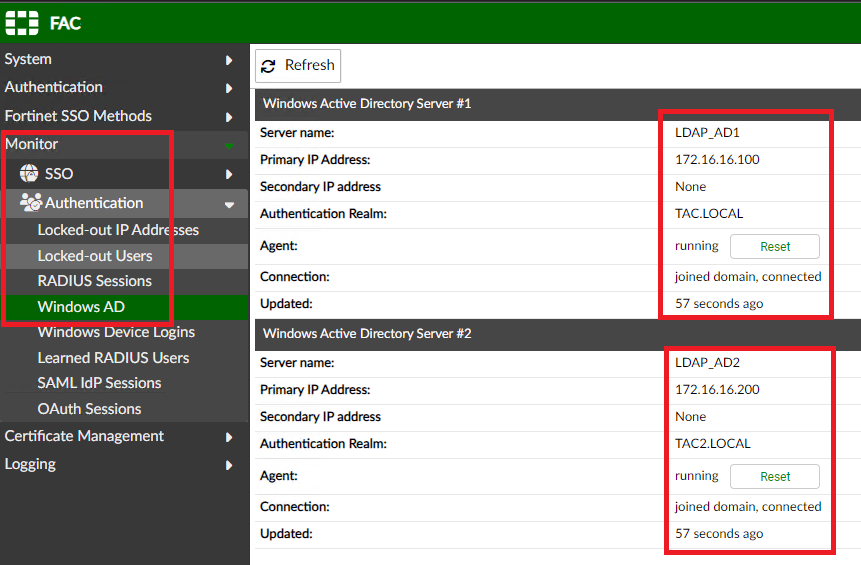The width and height of the screenshot is (861, 565).
Task: Collapse the Monitor Authentication submenu arrow
Action: [x=229, y=205]
